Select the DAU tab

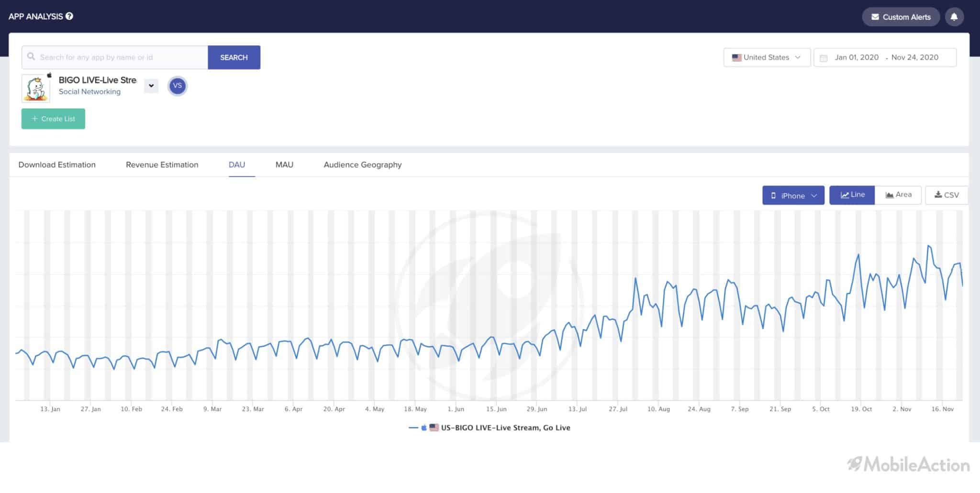237,164
